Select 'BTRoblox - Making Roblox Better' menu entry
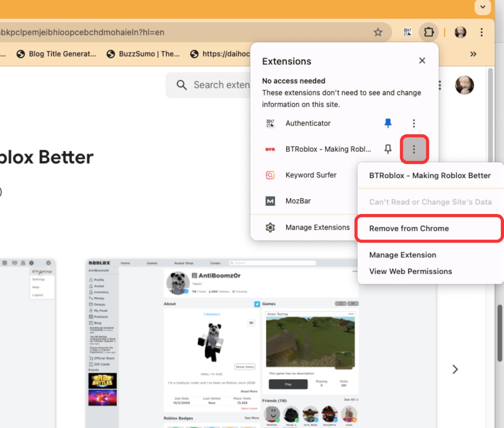This screenshot has width=504, height=428. click(x=430, y=176)
